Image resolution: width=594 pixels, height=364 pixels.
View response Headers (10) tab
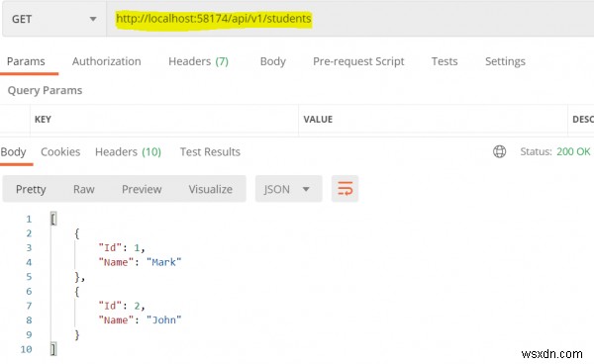pyautogui.click(x=128, y=152)
